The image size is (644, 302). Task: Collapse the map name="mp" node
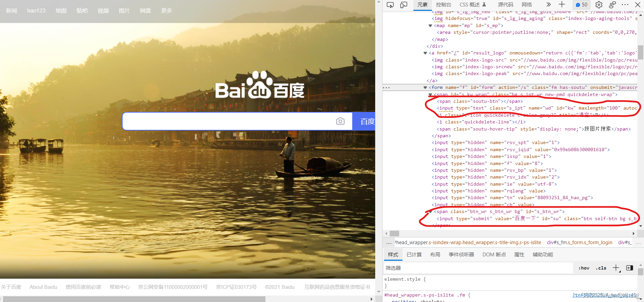tap(430, 26)
